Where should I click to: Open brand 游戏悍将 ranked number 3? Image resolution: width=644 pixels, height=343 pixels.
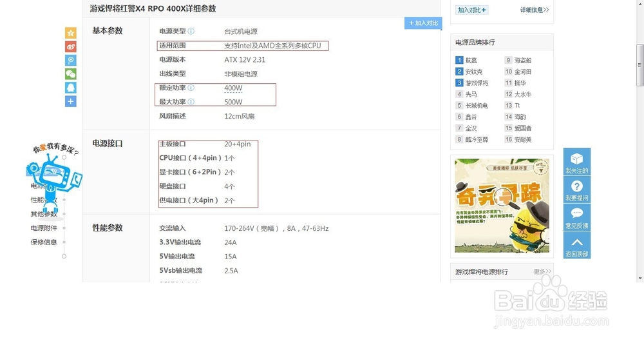(477, 83)
